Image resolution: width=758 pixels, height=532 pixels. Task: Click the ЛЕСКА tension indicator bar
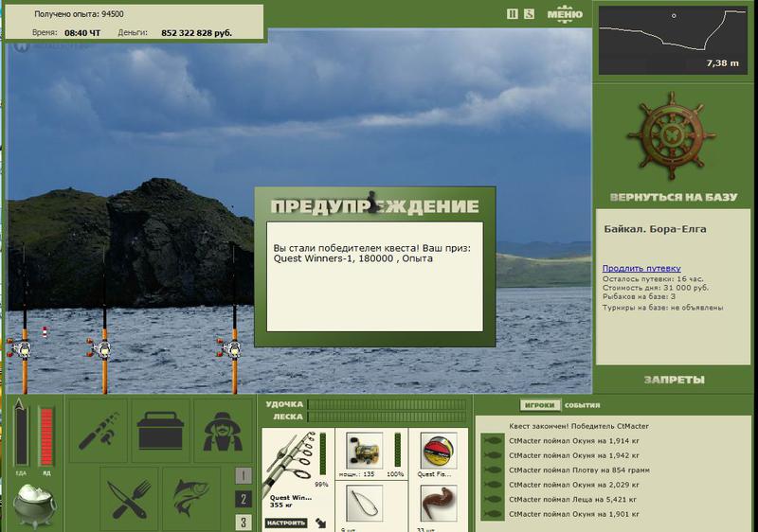click(388, 417)
